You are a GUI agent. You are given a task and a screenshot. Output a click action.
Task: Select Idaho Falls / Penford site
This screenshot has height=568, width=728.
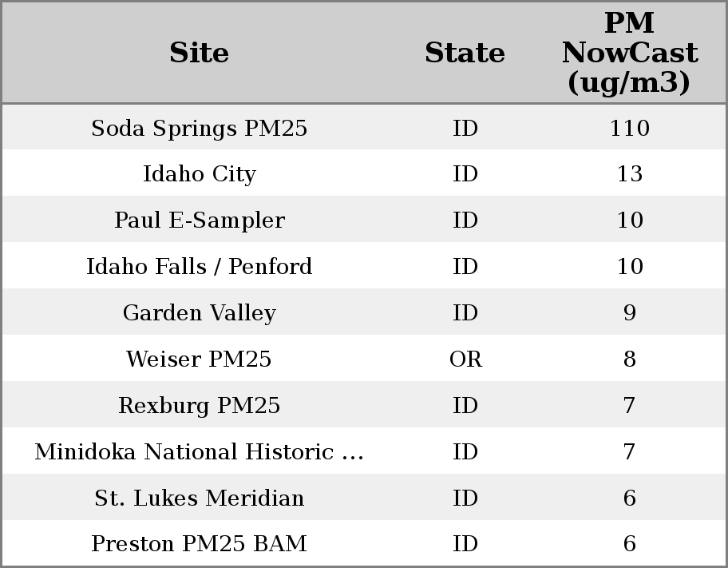point(199,267)
